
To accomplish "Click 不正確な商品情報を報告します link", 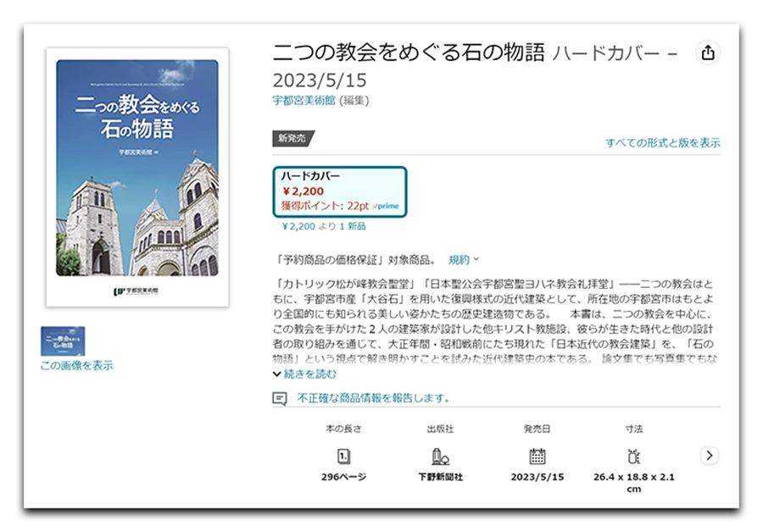I will (x=373, y=398).
